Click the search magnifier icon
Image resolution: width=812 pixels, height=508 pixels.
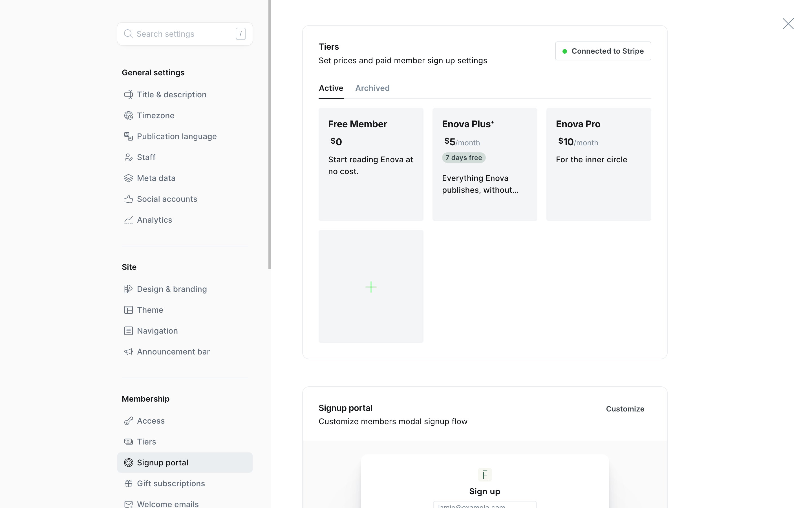click(x=128, y=34)
